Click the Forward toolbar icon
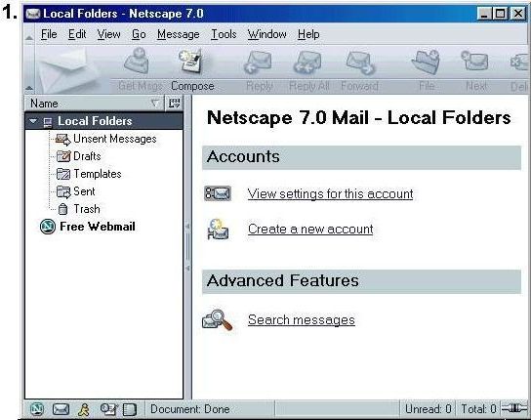This screenshot has width=531, height=420. point(360,63)
